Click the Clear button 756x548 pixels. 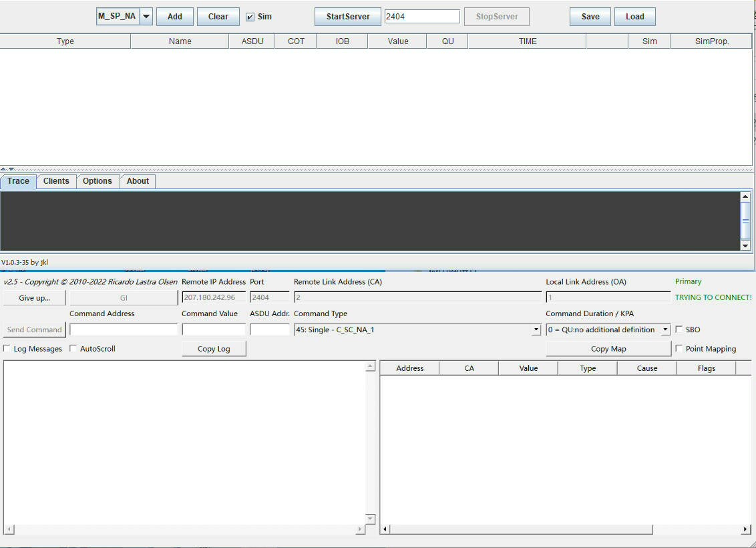tap(218, 17)
